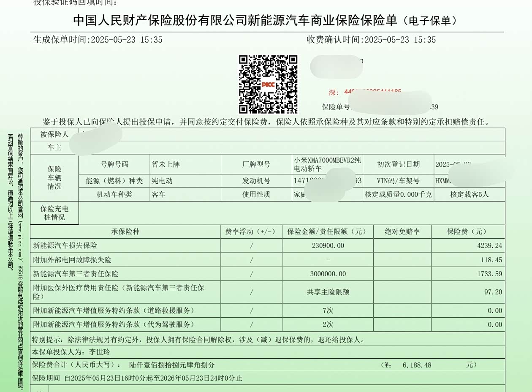Image resolution: width=532 pixels, height=392 pixels.
Task: Click the PICC QR code image
Action: point(268,84)
